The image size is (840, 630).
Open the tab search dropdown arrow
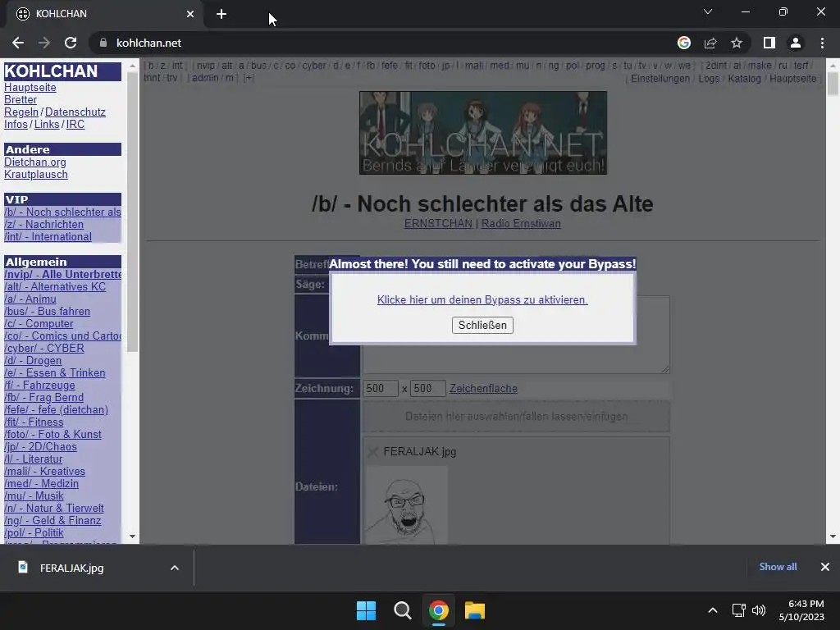pyautogui.click(x=708, y=11)
